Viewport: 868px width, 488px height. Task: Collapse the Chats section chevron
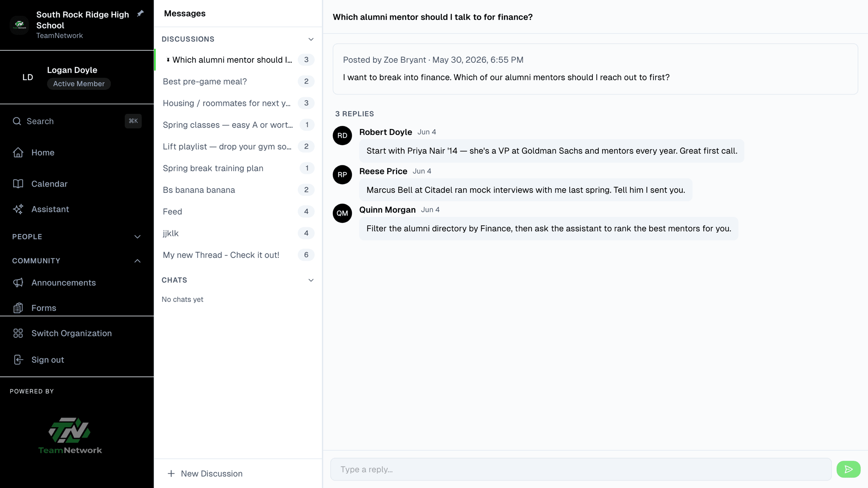click(x=311, y=280)
